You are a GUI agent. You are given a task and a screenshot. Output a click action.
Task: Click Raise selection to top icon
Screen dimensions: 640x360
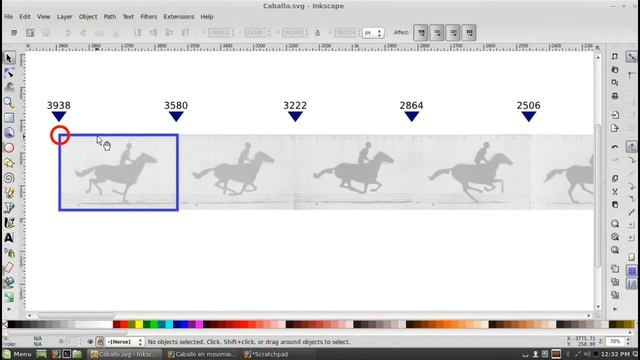point(185,33)
